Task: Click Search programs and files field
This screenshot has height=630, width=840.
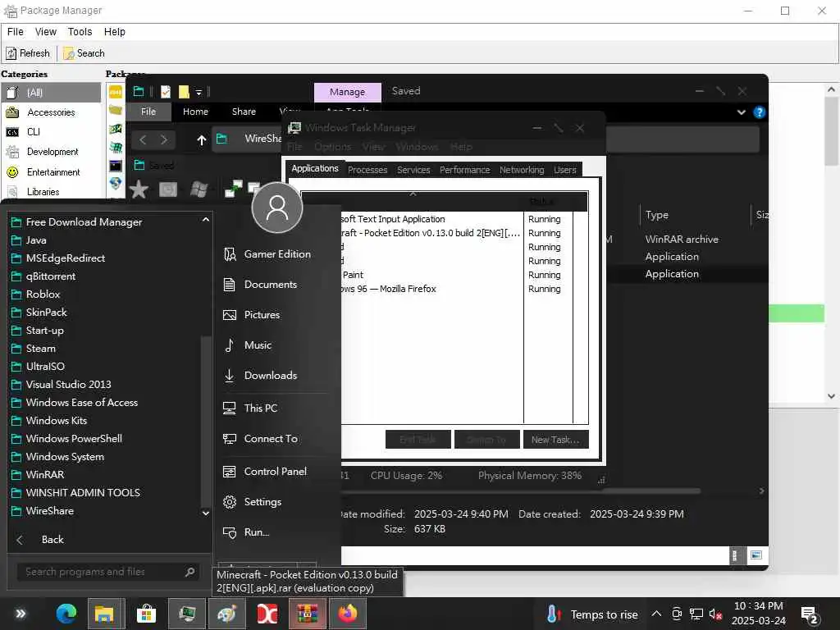Action: (x=108, y=572)
